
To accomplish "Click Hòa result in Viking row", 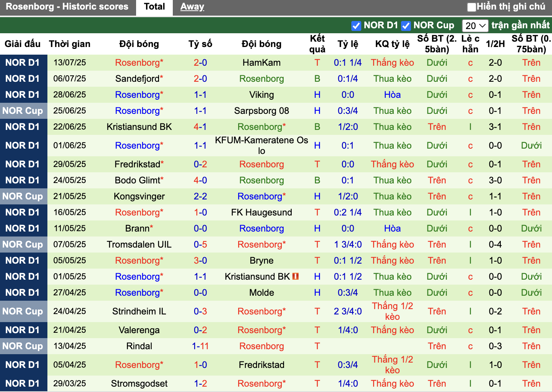I will pyautogui.click(x=393, y=95).
